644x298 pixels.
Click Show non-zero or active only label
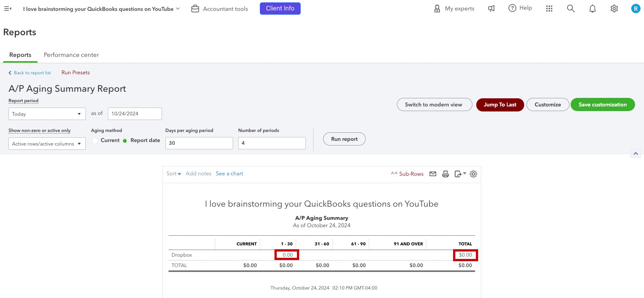pyautogui.click(x=39, y=130)
